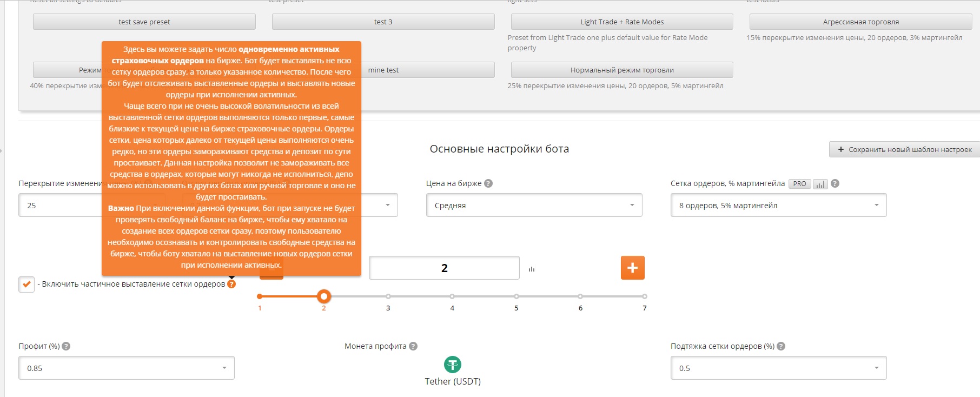
Task: Open help for "Сетка ордеров, % мартингейла"
Action: tap(835, 183)
